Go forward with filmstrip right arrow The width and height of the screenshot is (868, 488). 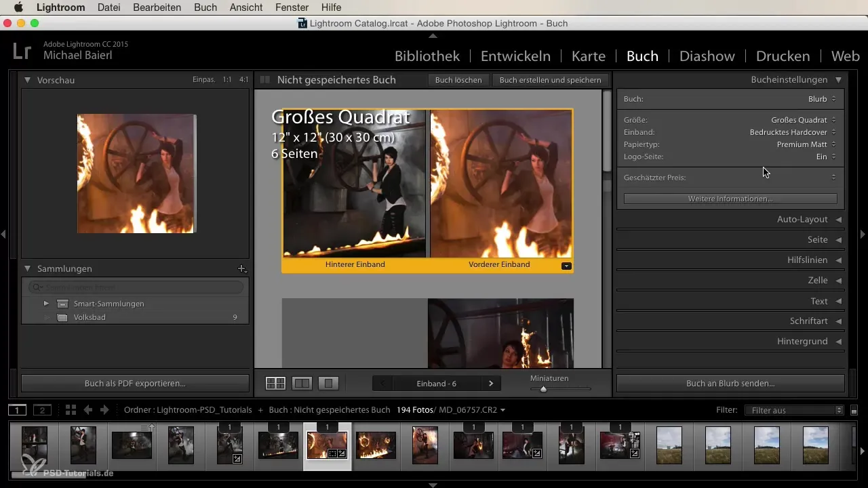104,410
